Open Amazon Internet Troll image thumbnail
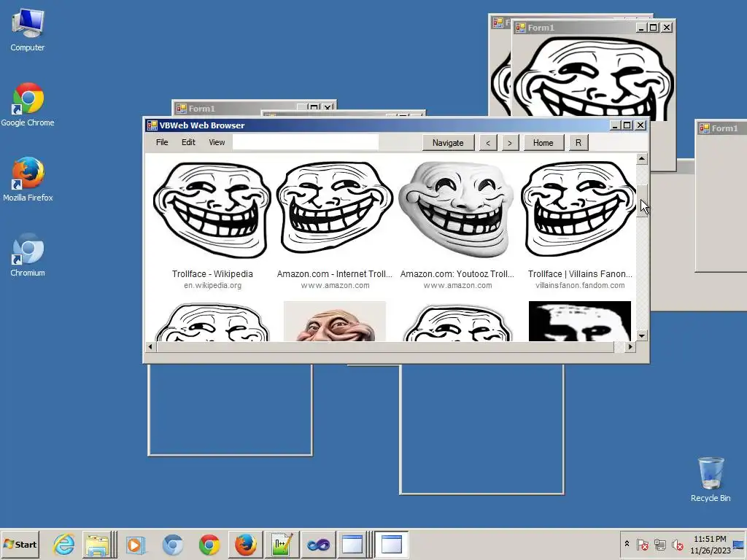 (x=334, y=208)
